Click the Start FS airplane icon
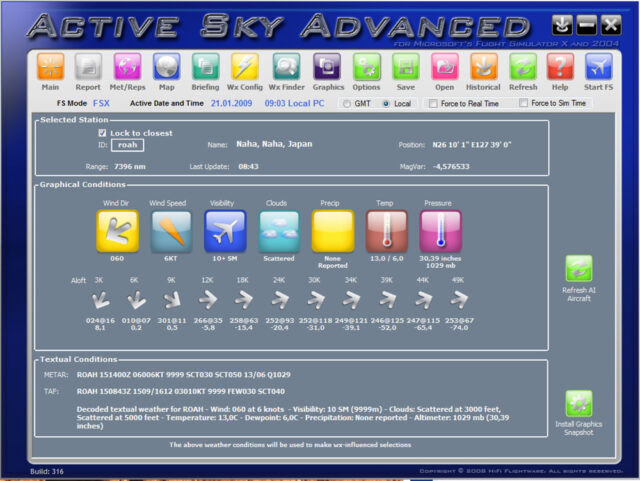 point(599,67)
